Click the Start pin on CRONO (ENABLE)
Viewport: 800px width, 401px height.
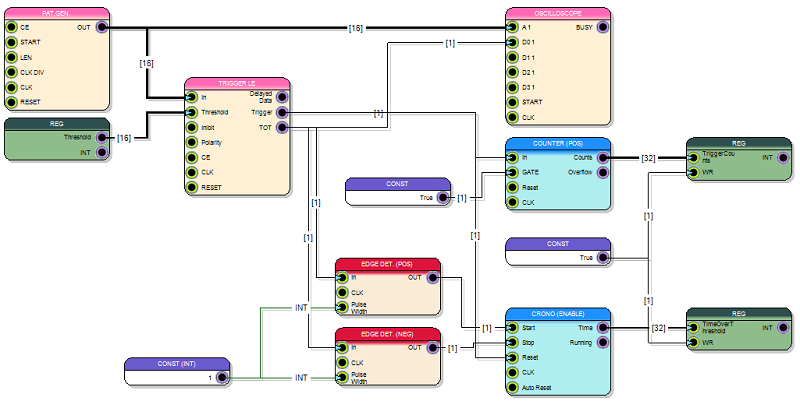513,328
